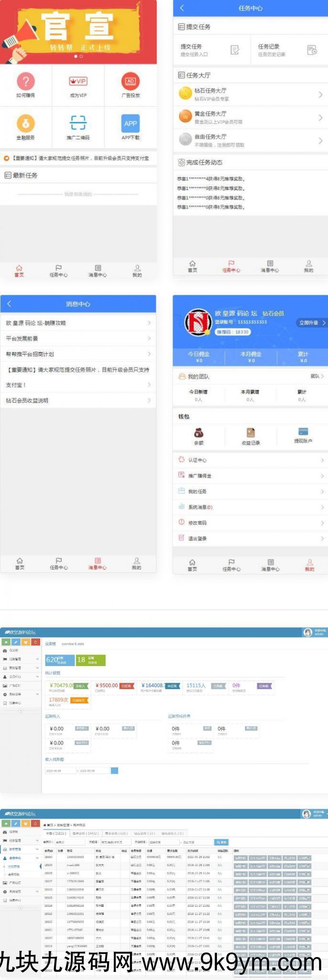
Task: Open 系统消息(0) row
Action: point(250,507)
